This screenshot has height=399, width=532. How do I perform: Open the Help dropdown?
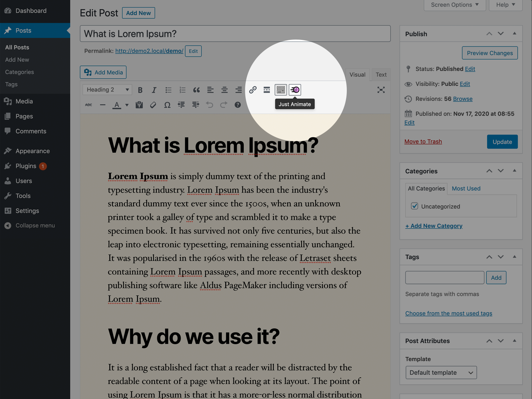click(506, 5)
